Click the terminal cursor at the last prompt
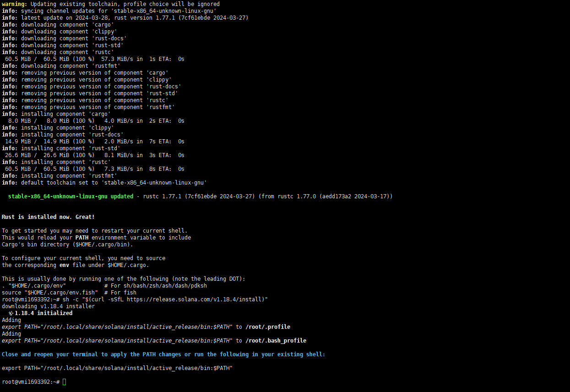Image resolution: width=570 pixels, height=392 pixels. 65,382
